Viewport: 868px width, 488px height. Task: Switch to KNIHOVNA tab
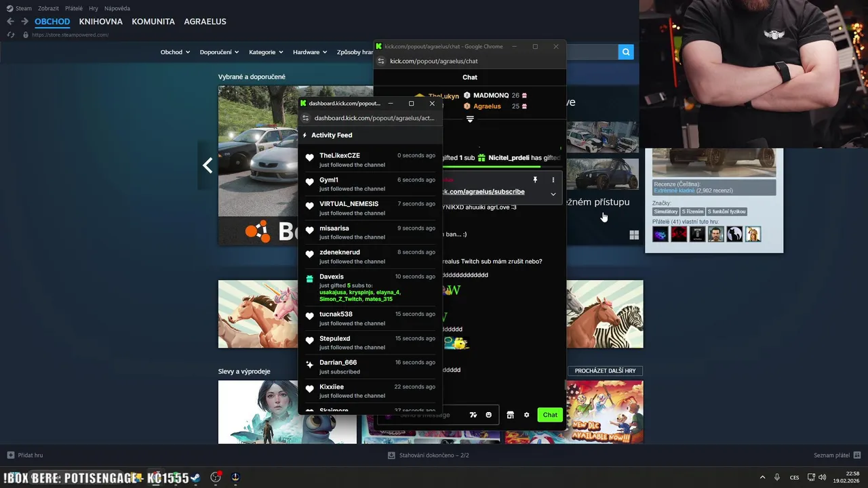[x=101, y=22]
